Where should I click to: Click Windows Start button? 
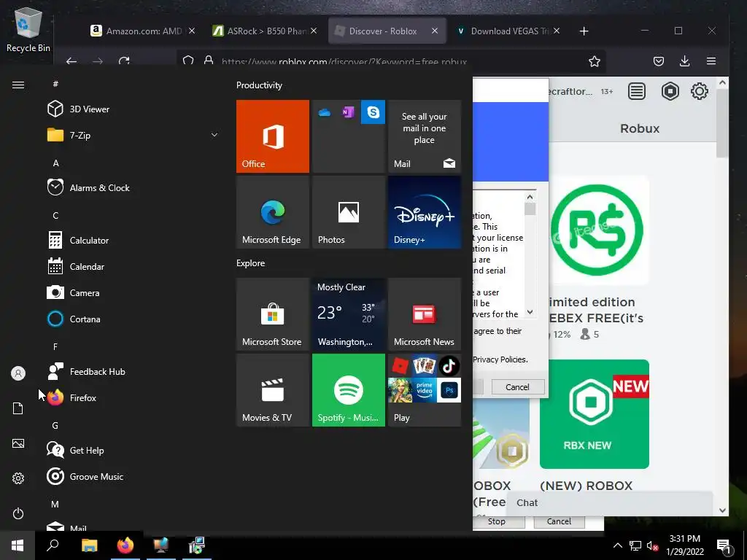pyautogui.click(x=18, y=545)
